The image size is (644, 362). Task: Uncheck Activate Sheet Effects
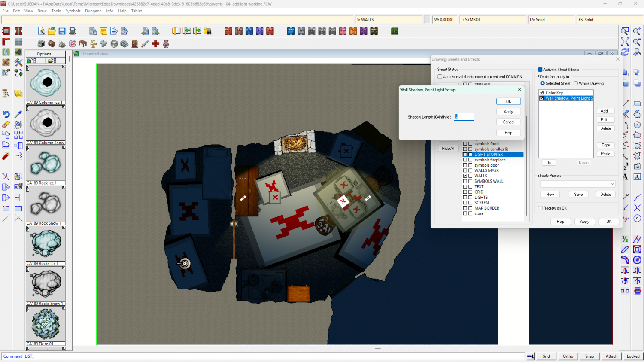coord(540,70)
